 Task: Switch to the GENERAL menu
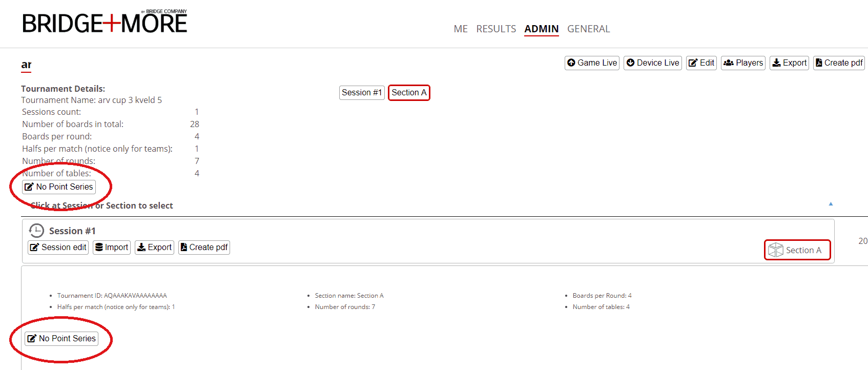coord(588,29)
